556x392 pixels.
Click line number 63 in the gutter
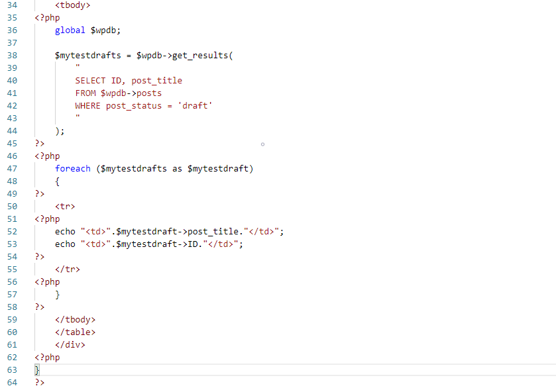tap(12, 370)
